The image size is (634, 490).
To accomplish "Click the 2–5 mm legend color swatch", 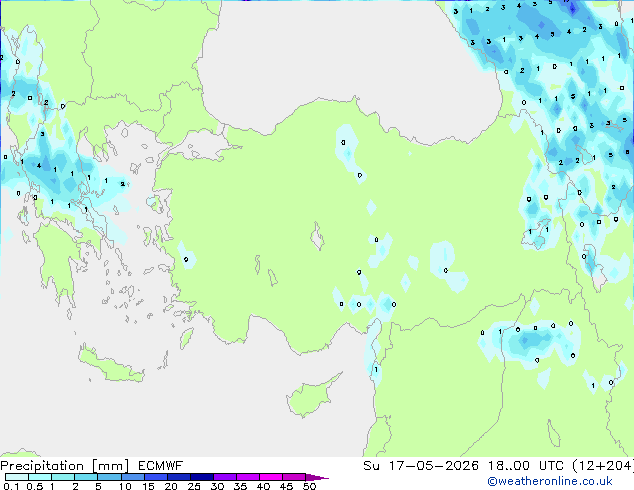I will (86, 477).
